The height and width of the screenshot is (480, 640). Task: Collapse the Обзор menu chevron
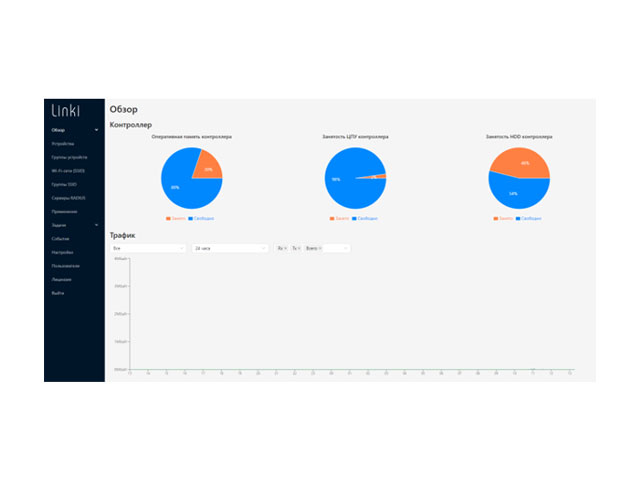[96, 130]
